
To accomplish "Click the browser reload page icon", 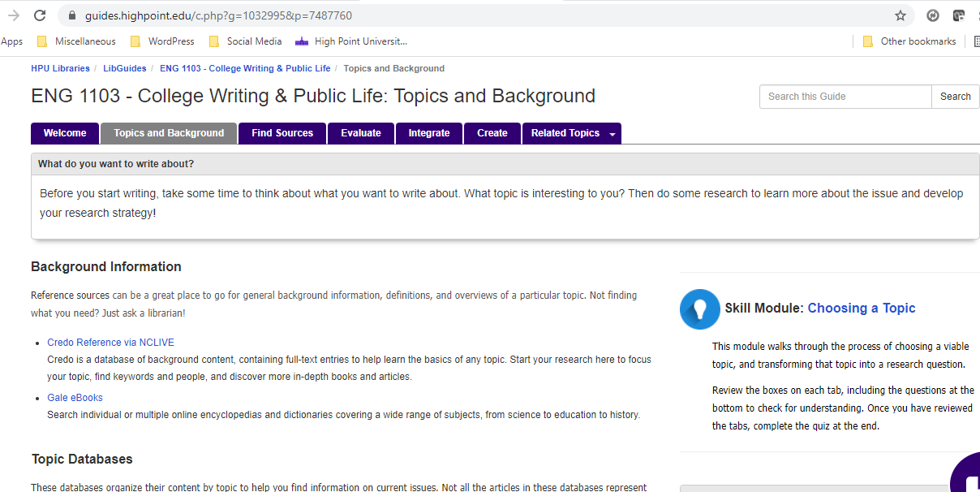I will pos(39,15).
